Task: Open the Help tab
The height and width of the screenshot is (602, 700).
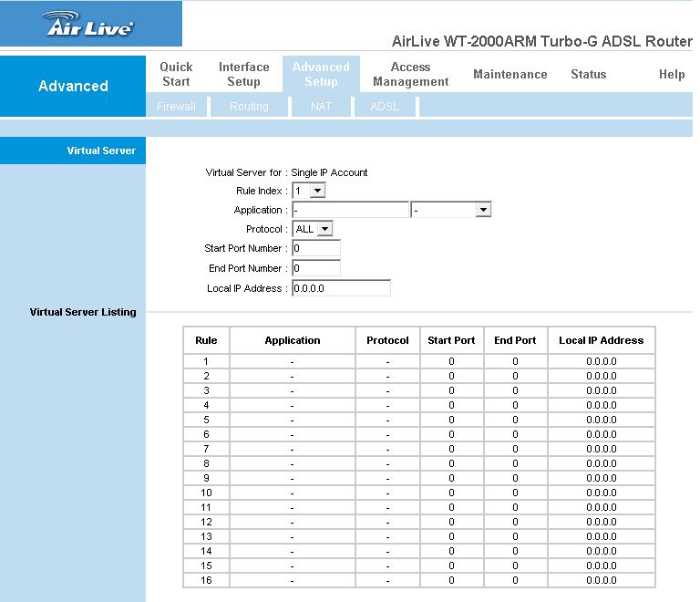Action: click(671, 74)
